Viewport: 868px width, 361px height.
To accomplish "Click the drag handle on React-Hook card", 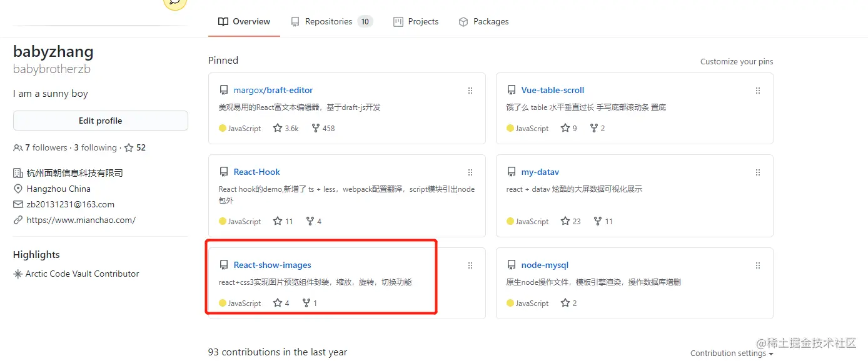I will pyautogui.click(x=470, y=172).
